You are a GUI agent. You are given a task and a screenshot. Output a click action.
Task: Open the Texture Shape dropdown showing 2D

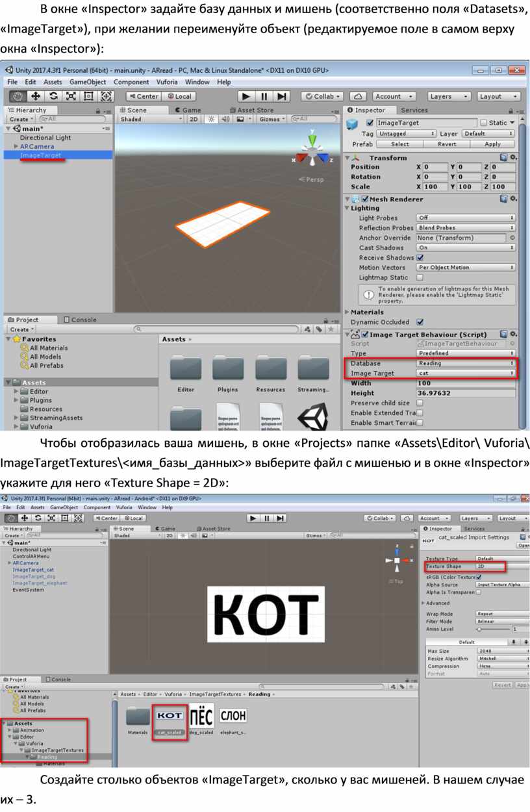tap(503, 566)
